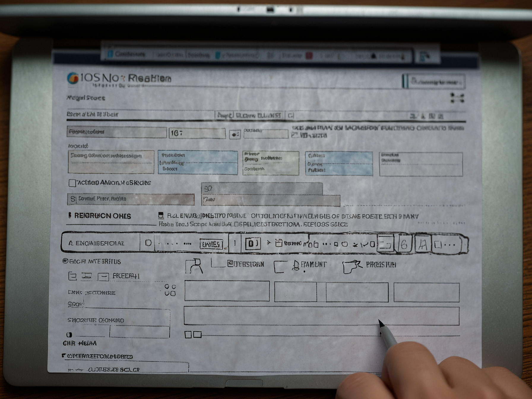Open the browser tab with the red icon
This screenshot has width=532, height=399.
pos(309,56)
